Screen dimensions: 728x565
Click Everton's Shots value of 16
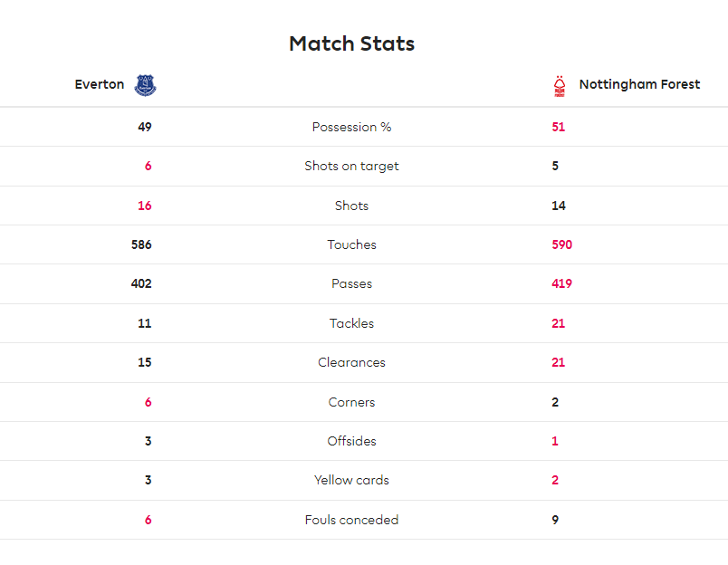coord(144,206)
